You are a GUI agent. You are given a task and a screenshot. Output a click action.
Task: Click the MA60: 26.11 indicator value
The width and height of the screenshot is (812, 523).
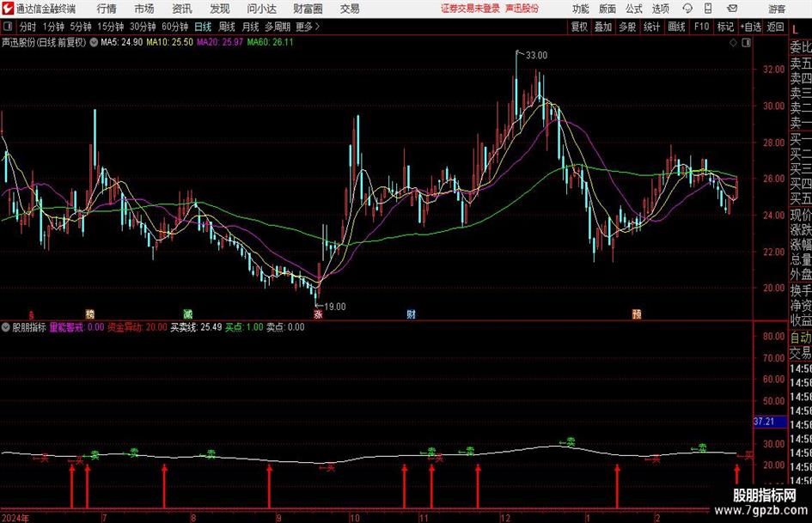pos(271,42)
